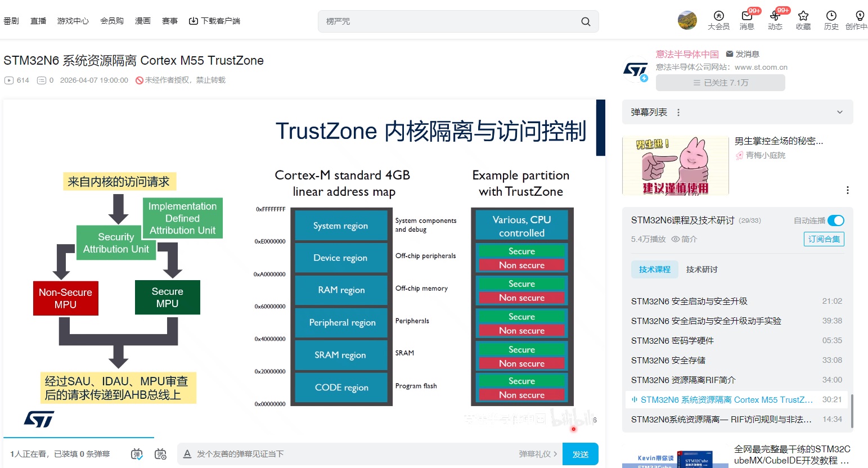Go to the 番剧 navigation item

pos(11,21)
